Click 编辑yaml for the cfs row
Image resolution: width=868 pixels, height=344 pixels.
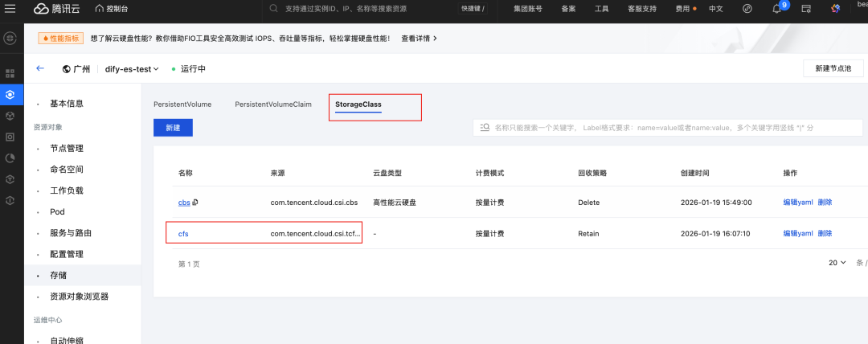pyautogui.click(x=798, y=233)
